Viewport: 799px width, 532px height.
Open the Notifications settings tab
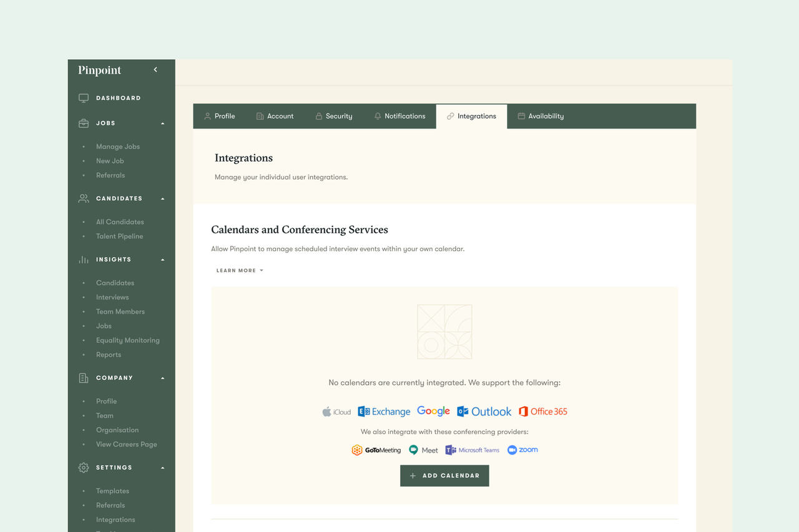pos(405,116)
